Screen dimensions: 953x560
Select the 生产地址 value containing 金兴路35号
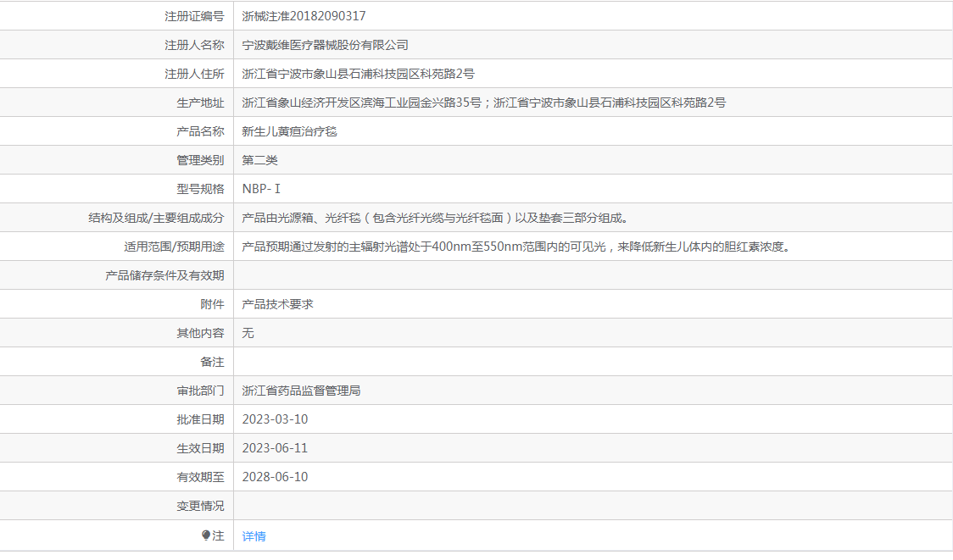pos(484,103)
